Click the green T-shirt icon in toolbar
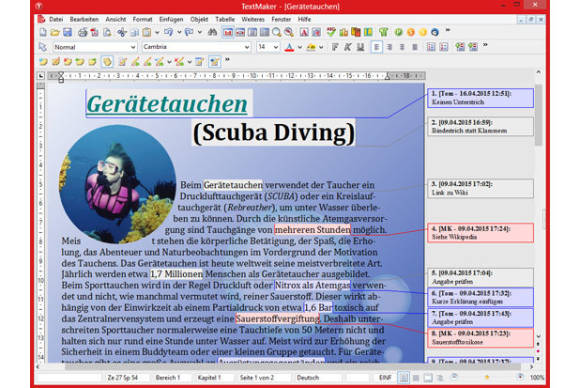This screenshot has height=388, width=580. click(x=384, y=33)
